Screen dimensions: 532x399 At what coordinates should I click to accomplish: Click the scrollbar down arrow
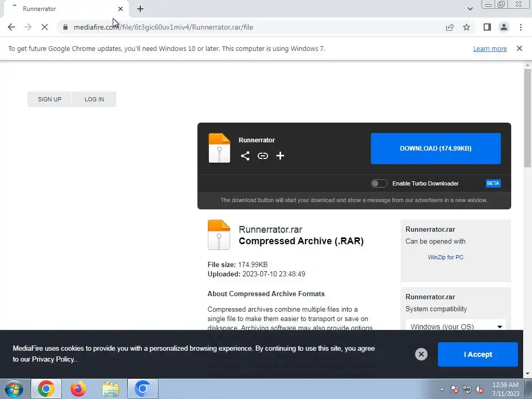(x=527, y=374)
